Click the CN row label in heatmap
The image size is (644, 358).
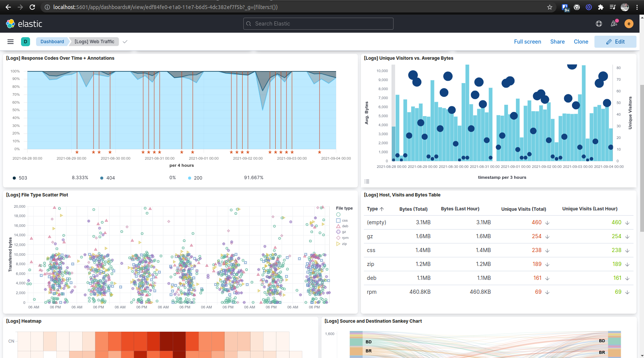coord(11,341)
